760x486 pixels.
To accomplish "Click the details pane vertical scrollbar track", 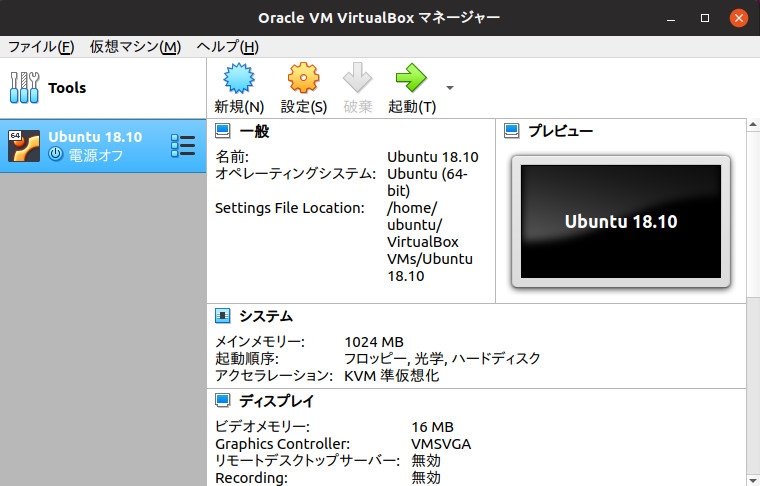I will tap(753, 388).
